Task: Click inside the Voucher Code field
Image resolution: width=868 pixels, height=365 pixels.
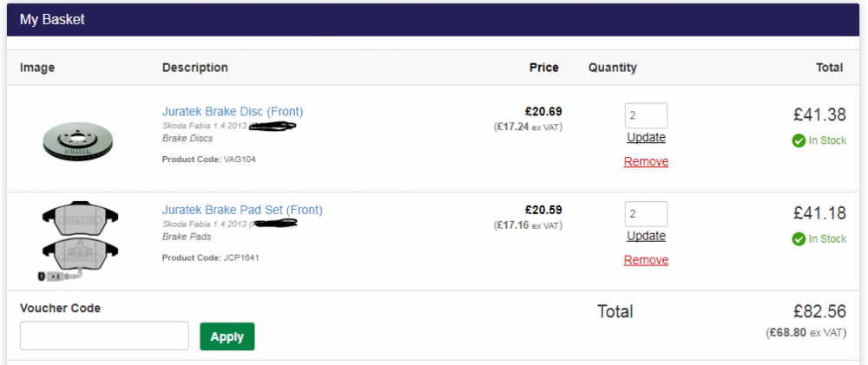Action: pyautogui.click(x=104, y=336)
